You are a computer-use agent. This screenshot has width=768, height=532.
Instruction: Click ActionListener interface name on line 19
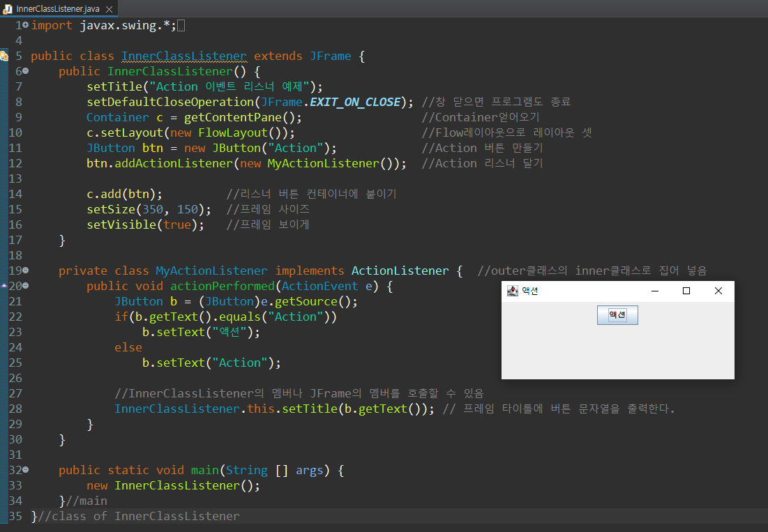(x=400, y=271)
